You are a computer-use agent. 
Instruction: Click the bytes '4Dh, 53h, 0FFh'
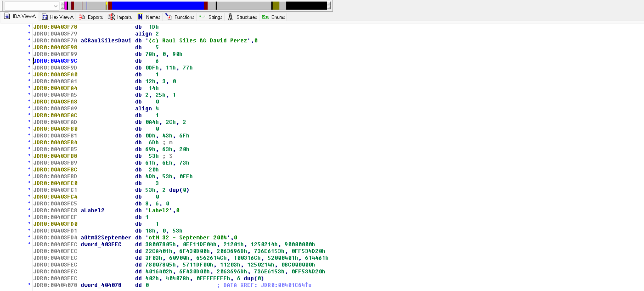click(x=169, y=176)
